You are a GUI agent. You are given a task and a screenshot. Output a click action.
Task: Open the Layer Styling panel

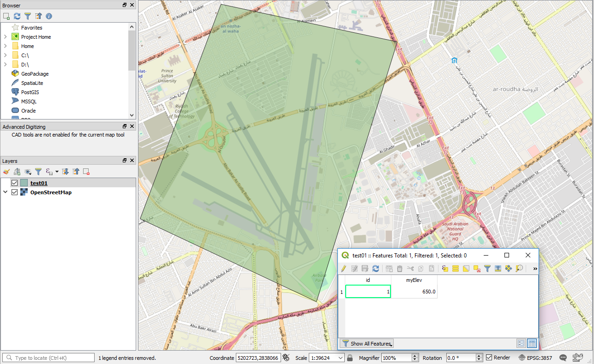[6, 171]
